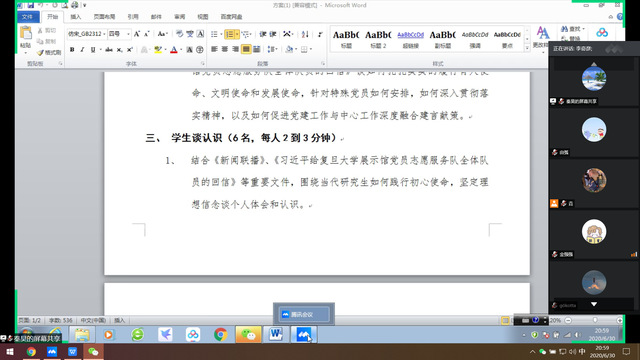The width and height of the screenshot is (640, 360).
Task: Toggle Bold formatting in the ribbon
Action: (72, 50)
